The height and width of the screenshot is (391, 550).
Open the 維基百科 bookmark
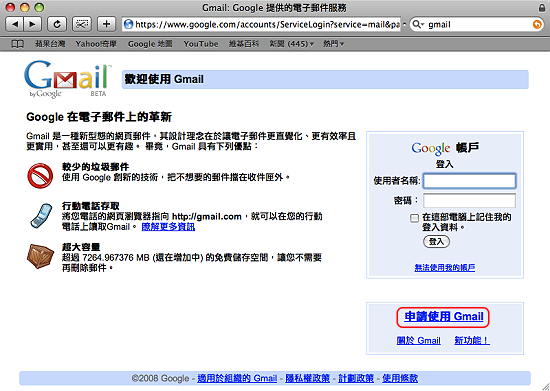[244, 44]
